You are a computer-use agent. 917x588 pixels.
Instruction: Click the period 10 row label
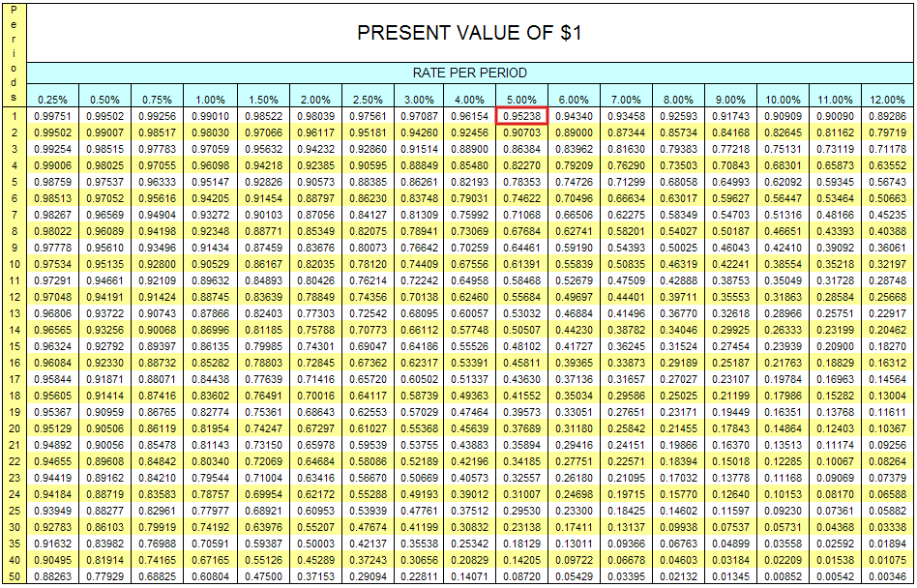tap(14, 264)
